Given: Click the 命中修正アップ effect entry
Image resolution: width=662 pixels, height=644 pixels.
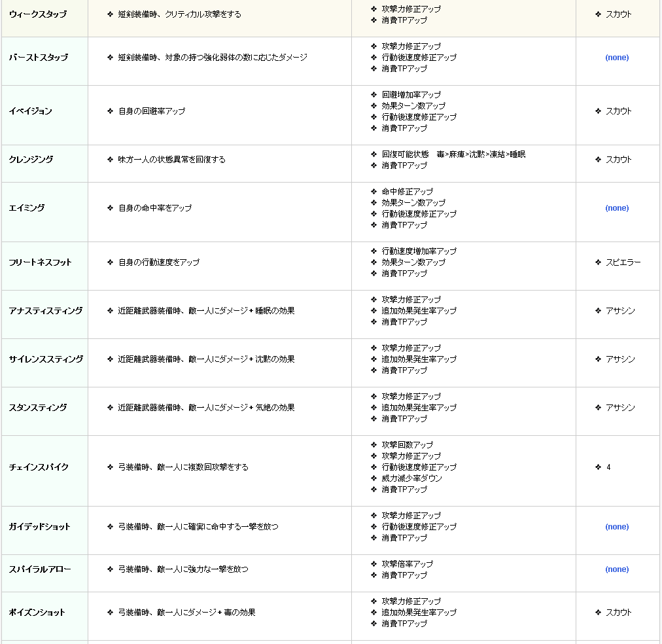Looking at the screenshot, I should 407,192.
